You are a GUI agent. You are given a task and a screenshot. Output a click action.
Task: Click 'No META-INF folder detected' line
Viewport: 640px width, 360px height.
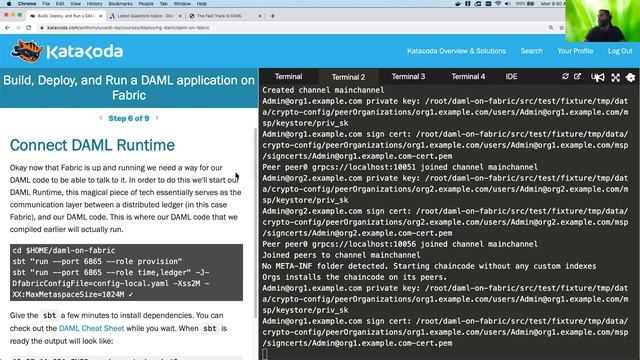429,266
